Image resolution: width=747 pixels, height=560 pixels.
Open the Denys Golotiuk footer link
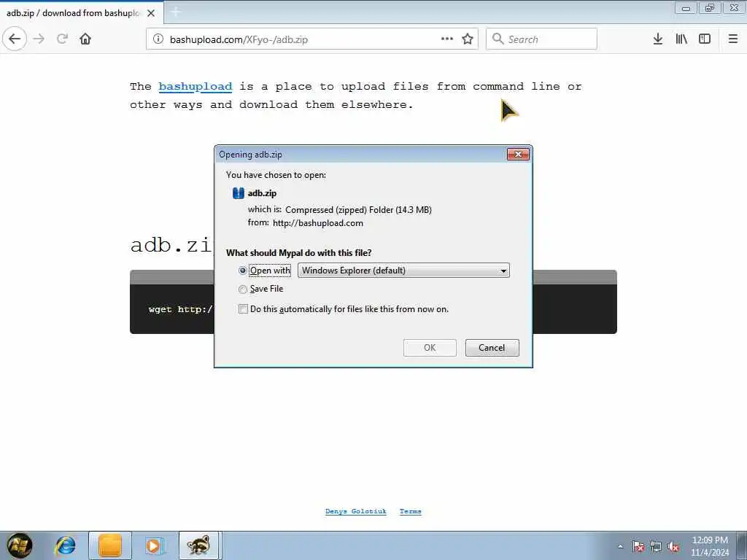click(x=356, y=511)
